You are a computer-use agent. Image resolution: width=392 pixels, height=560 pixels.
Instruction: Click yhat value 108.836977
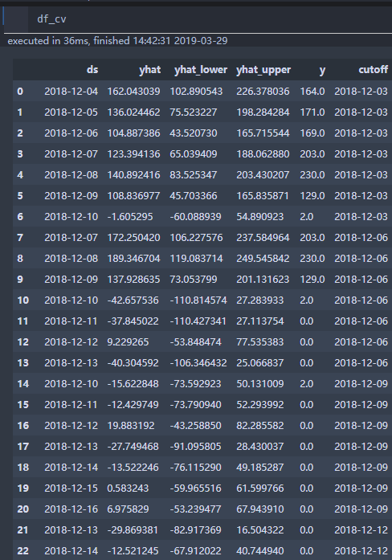click(x=133, y=196)
